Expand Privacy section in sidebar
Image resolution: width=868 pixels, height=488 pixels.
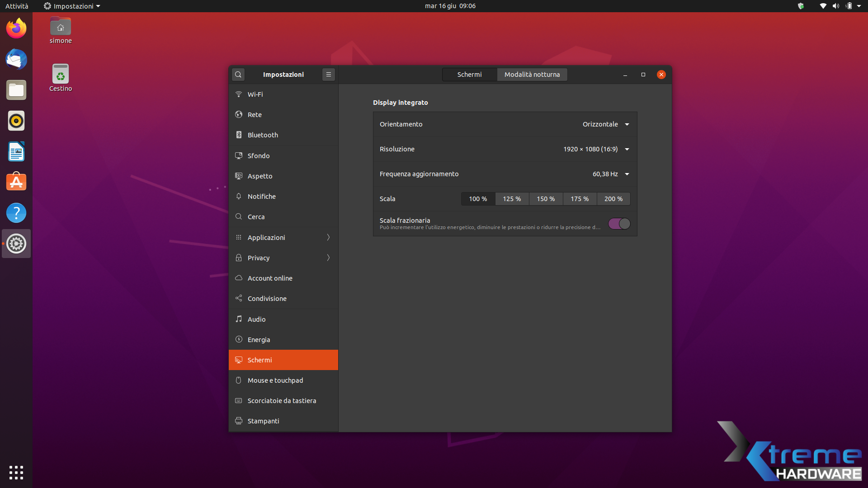[283, 258]
